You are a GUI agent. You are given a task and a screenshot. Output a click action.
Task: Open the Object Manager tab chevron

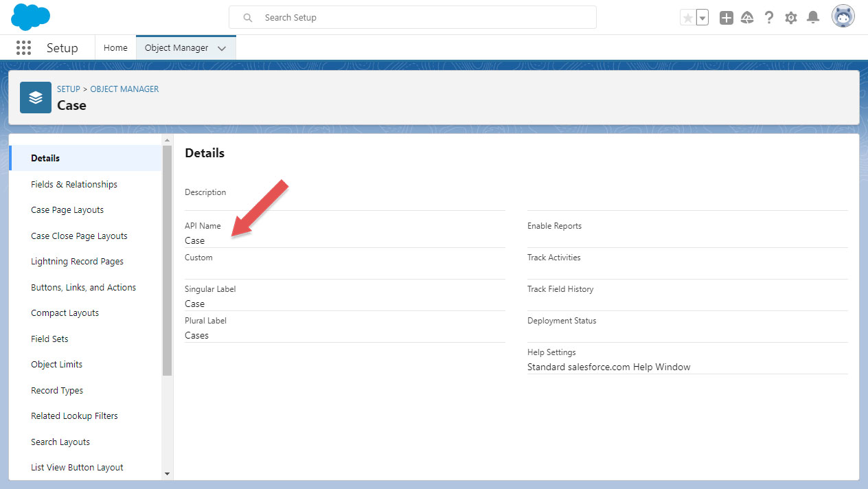pyautogui.click(x=222, y=48)
